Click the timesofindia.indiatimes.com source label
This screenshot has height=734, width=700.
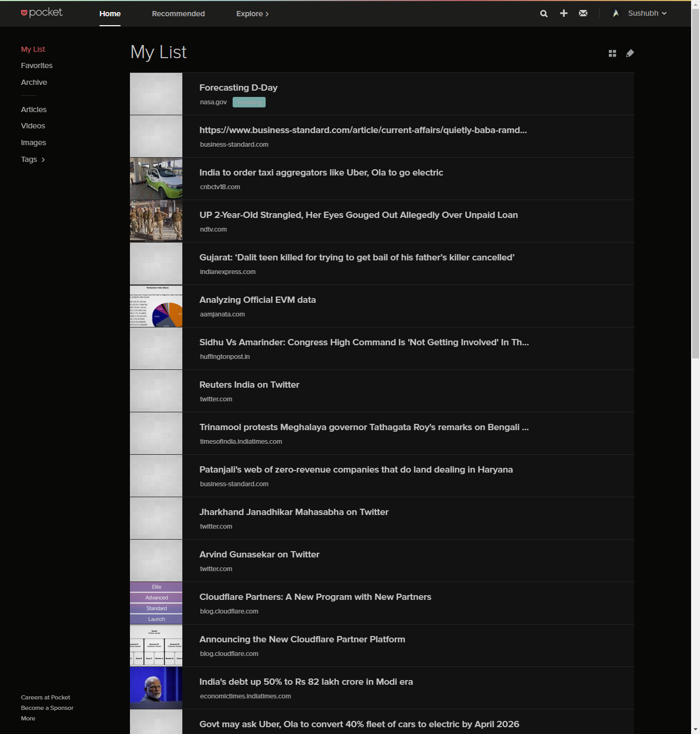click(241, 442)
